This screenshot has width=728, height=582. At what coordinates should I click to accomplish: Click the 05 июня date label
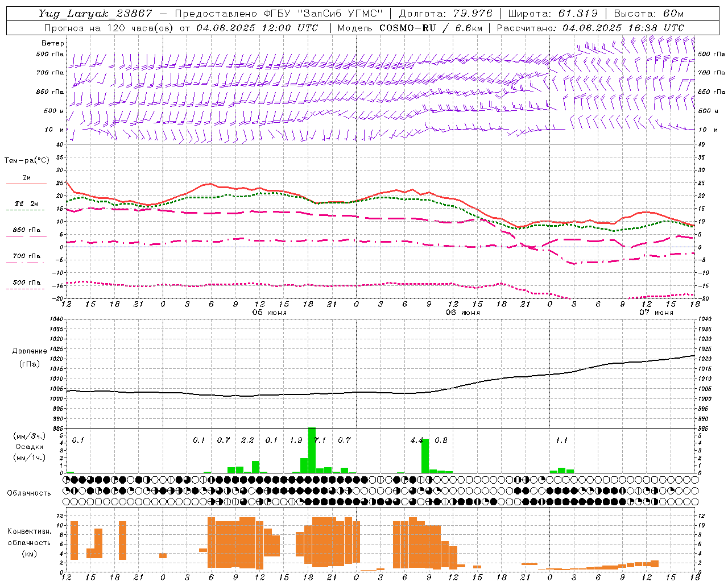click(270, 313)
